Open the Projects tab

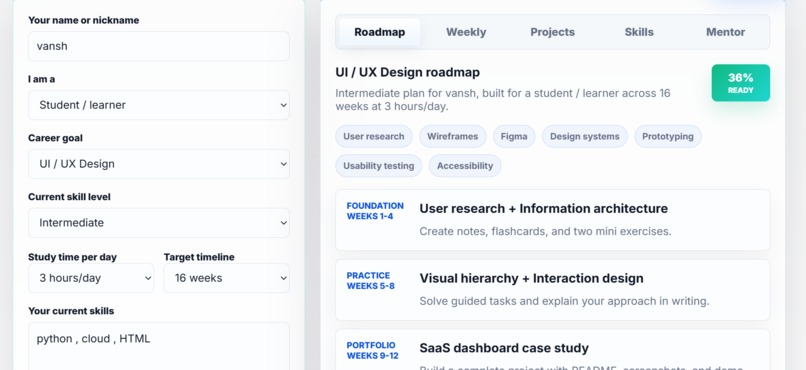point(553,32)
